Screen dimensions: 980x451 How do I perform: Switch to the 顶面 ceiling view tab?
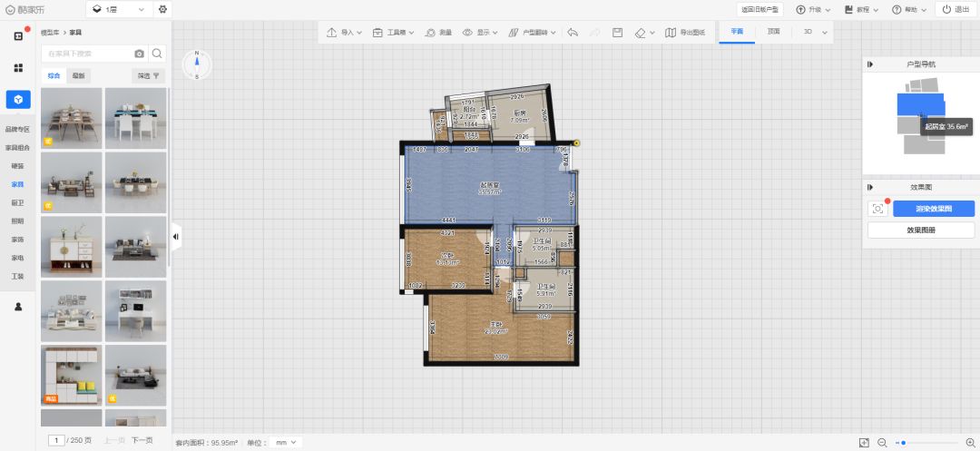tap(774, 31)
